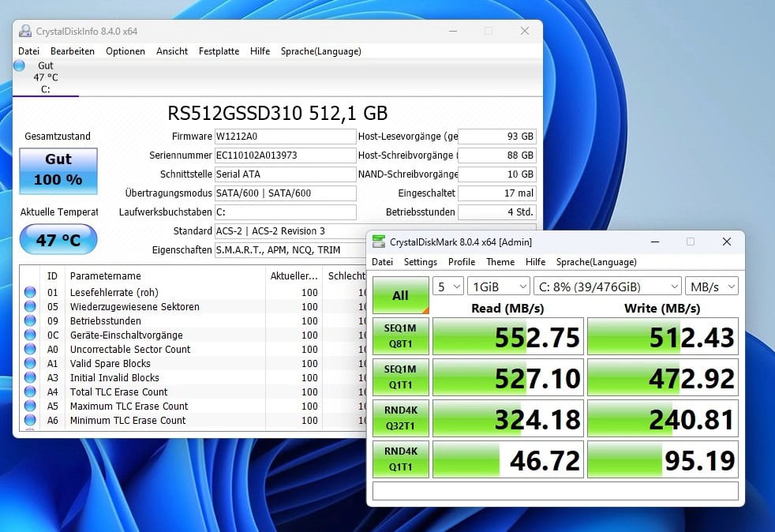Viewport: 775px width, 532px height.
Task: Click status orb for Uncorrectable Sector Count
Action: click(30, 349)
